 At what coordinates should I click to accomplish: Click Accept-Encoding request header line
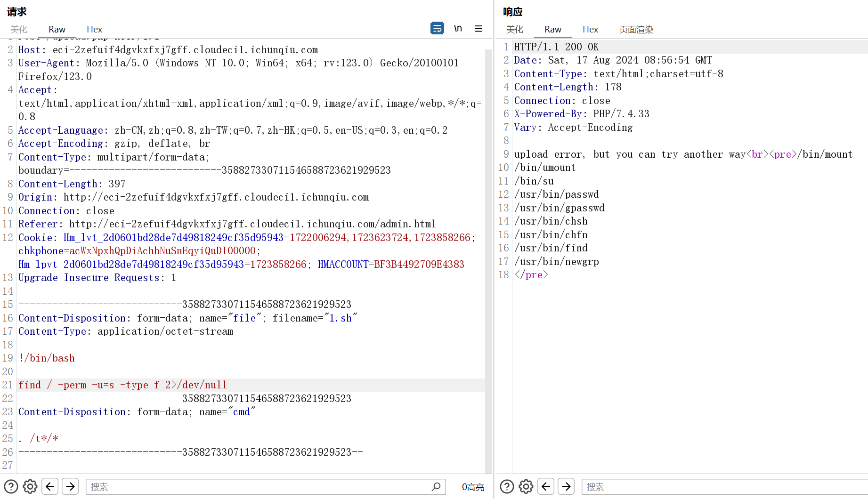tap(114, 144)
